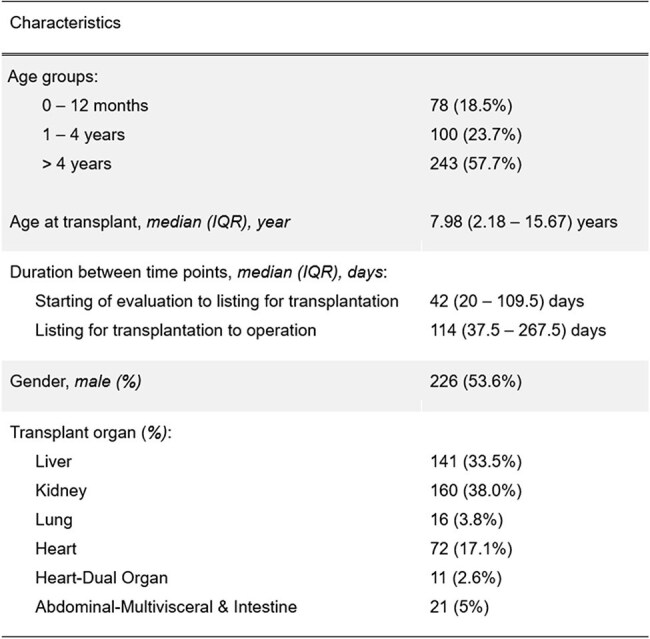
Task: Select the 243 (57.7%) value
Action: coord(475,164)
